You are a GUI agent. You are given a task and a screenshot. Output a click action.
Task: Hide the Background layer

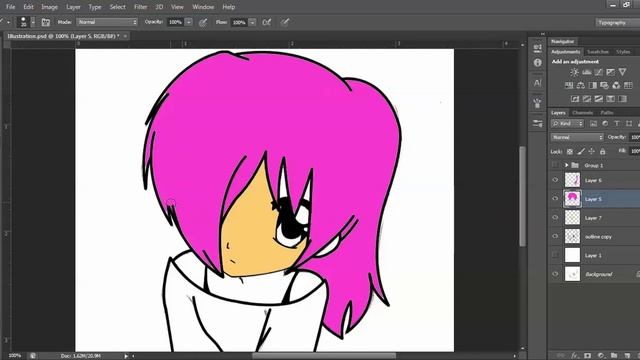[555, 274]
